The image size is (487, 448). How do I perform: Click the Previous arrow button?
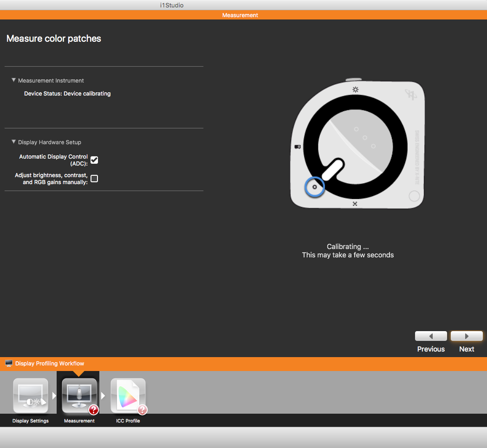tap(431, 336)
